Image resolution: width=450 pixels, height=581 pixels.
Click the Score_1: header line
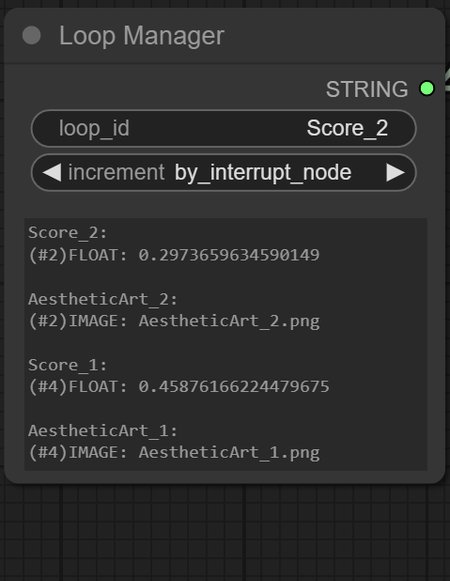click(x=68, y=365)
